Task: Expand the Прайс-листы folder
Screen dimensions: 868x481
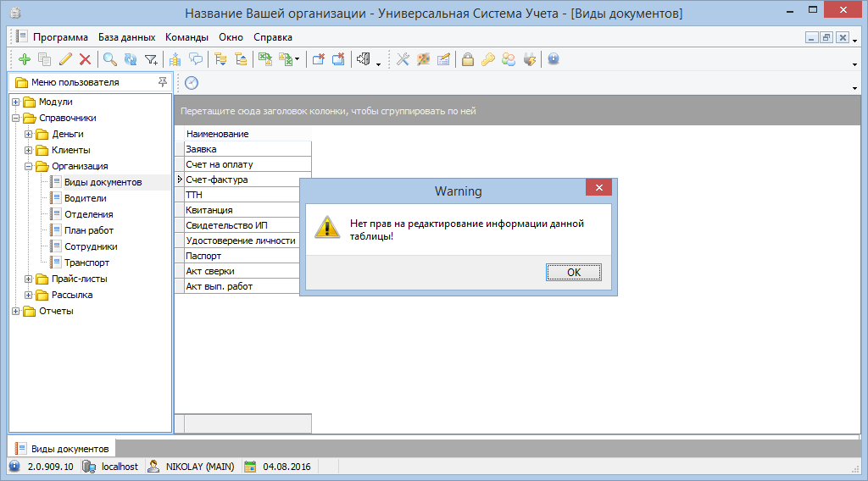Action: pos(29,279)
